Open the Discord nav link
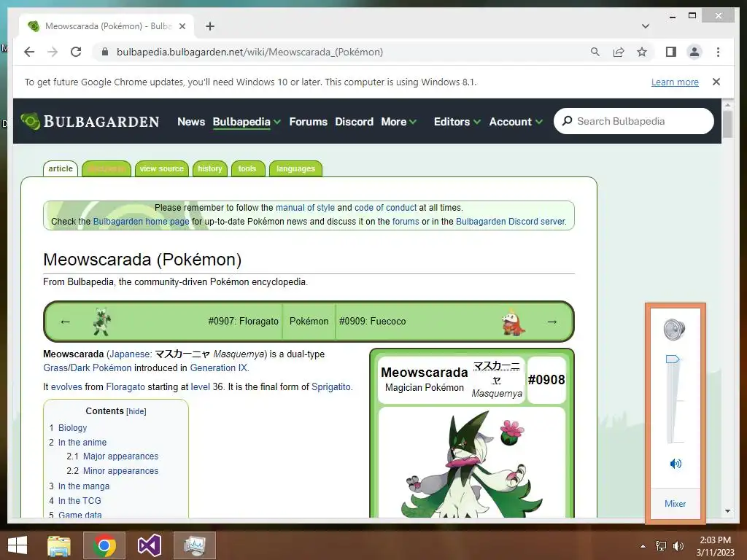 pos(354,122)
